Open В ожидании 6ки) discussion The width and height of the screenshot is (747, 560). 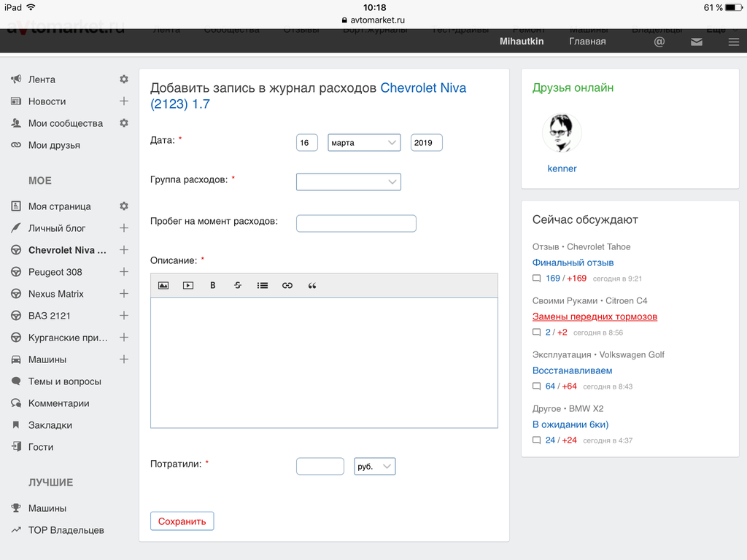point(570,424)
